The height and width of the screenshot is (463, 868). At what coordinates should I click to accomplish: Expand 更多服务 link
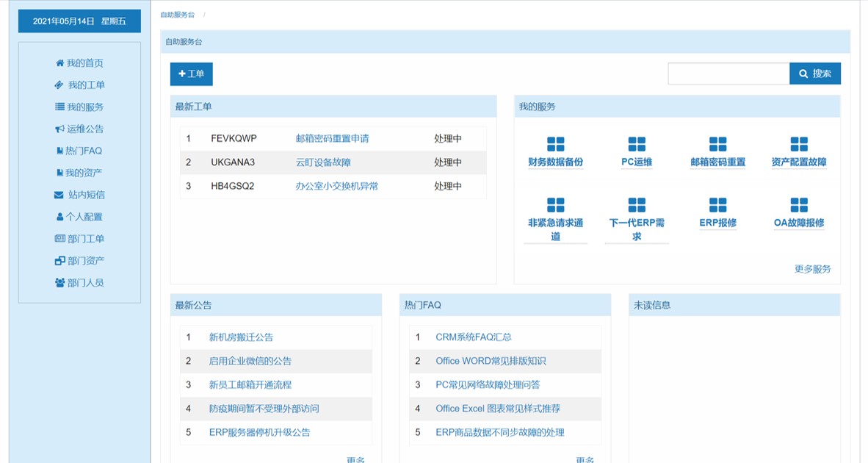(x=812, y=269)
